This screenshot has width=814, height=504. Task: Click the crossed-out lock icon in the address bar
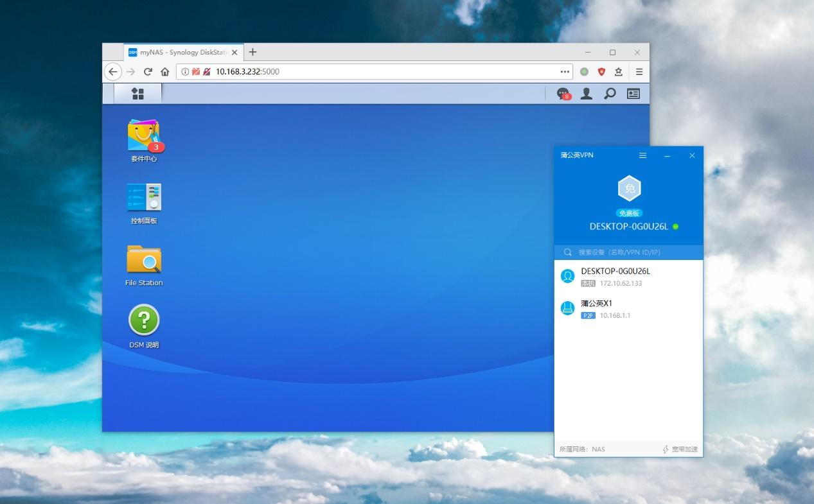pos(207,72)
